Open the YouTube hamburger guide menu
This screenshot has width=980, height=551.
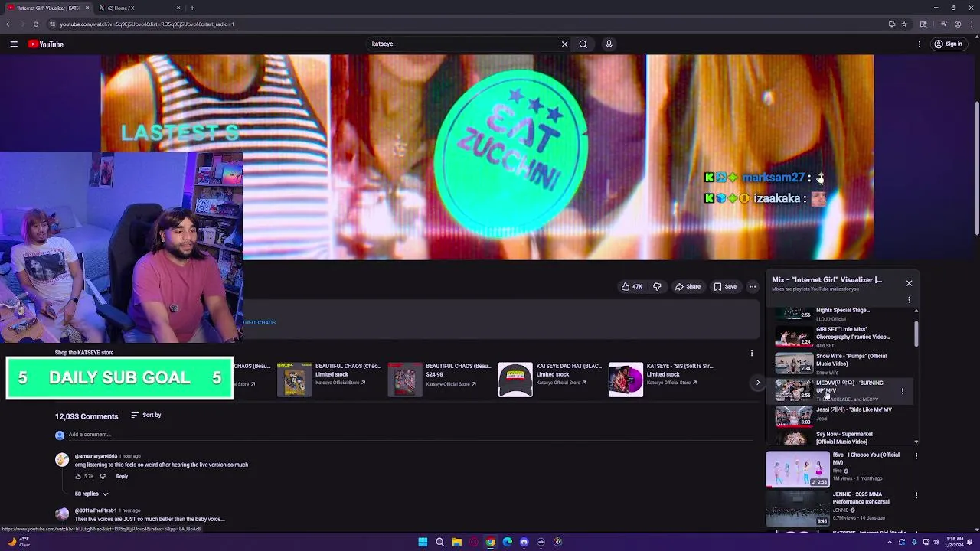coord(14,44)
